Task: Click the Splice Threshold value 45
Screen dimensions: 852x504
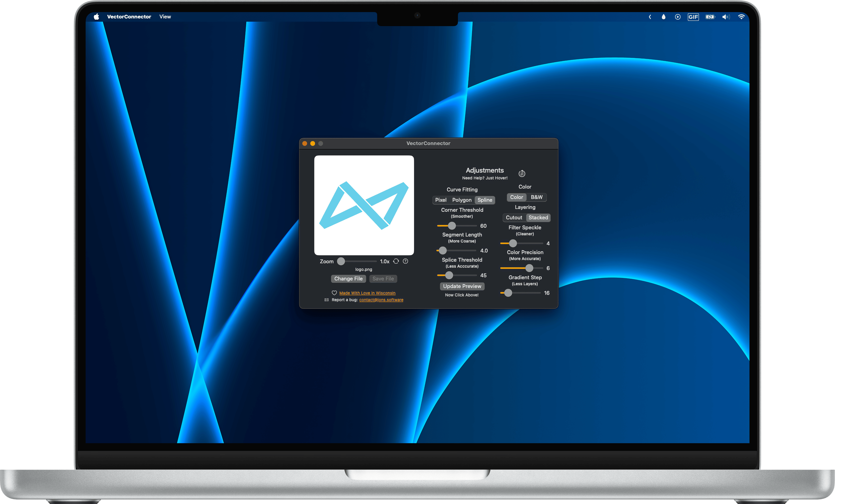Action: [483, 275]
